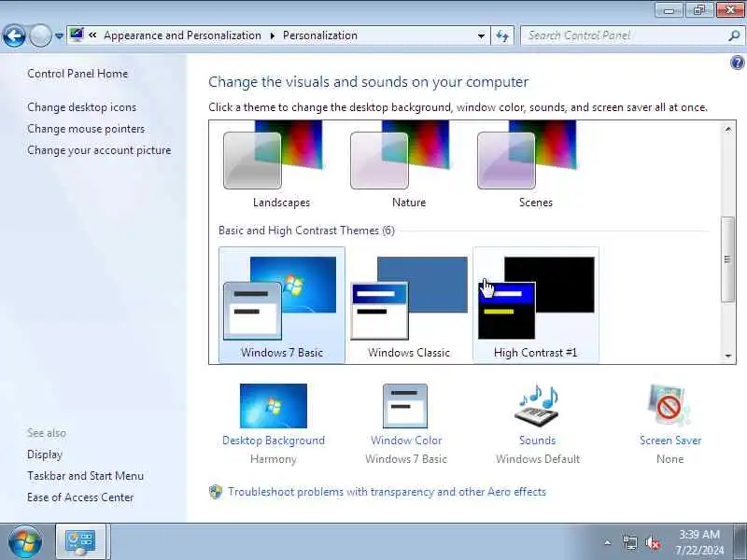Click the Forward navigation button
747x560 pixels.
click(40, 35)
